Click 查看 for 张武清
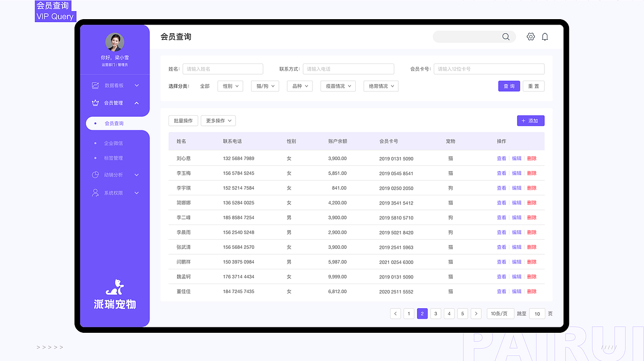This screenshot has height=361, width=644. (502, 247)
